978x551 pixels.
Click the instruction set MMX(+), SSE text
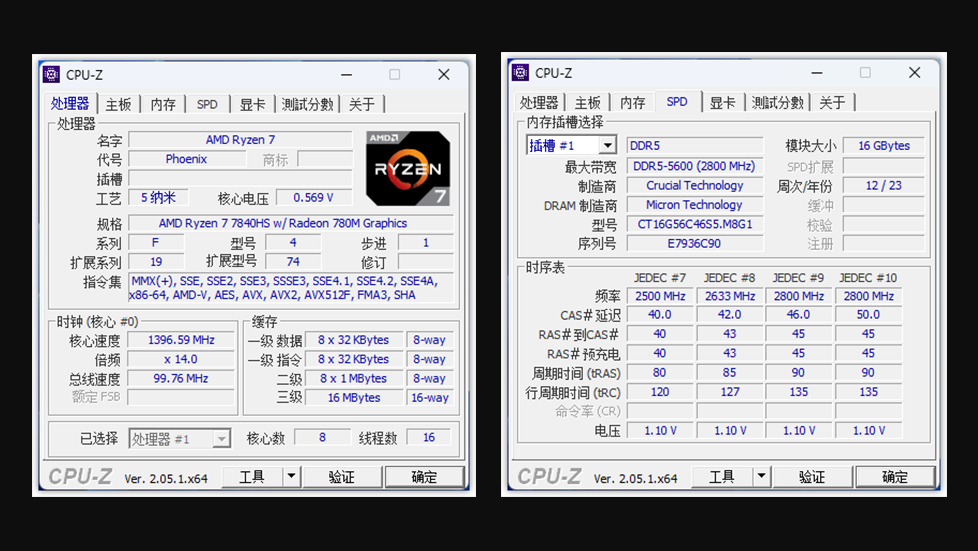point(291,288)
